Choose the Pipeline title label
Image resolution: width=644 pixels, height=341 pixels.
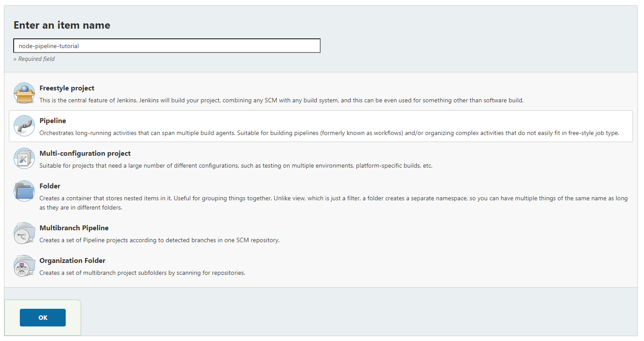pyautogui.click(x=52, y=121)
